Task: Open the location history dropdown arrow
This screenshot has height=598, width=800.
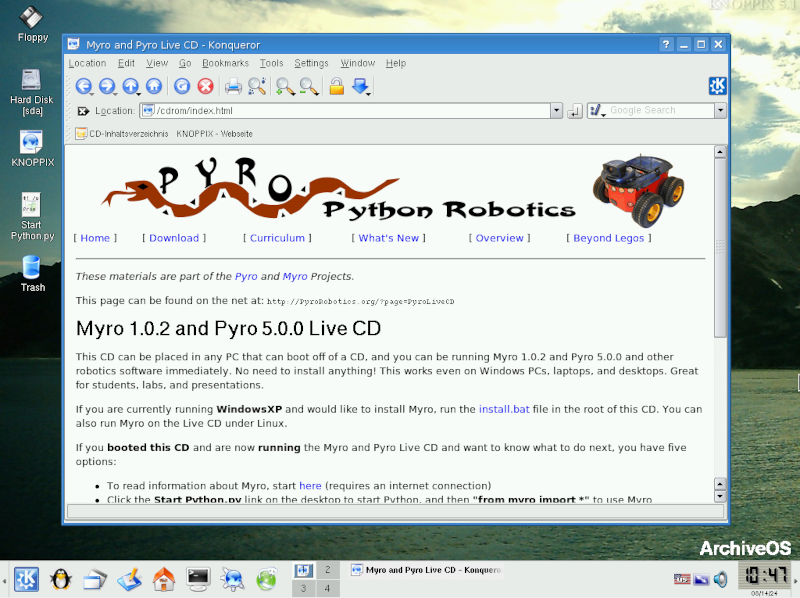Action: tap(556, 111)
